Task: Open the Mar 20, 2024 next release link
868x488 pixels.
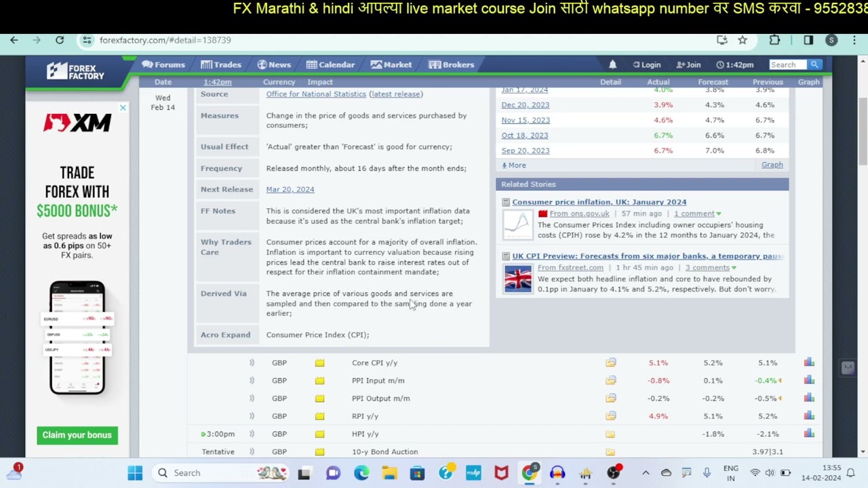Action: 290,189
